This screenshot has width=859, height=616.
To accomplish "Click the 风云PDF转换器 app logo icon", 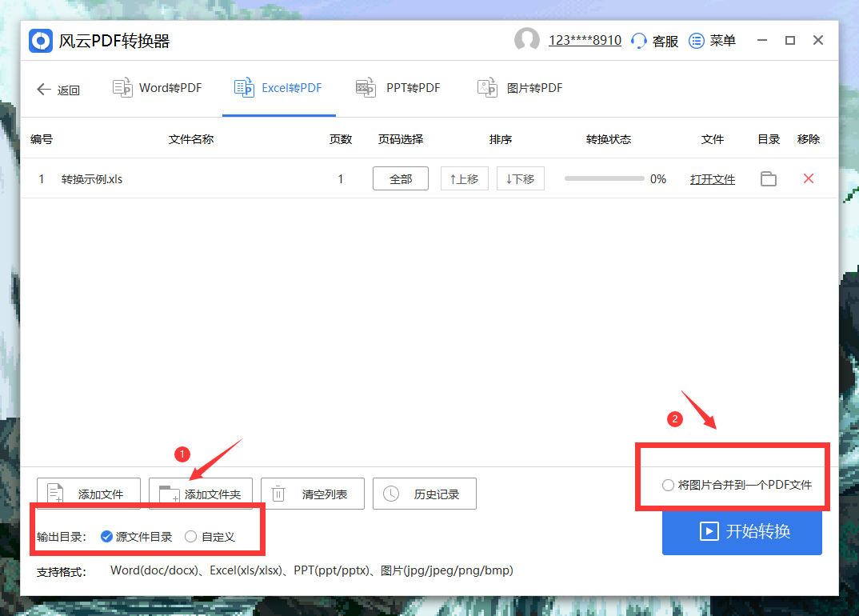I will click(41, 41).
